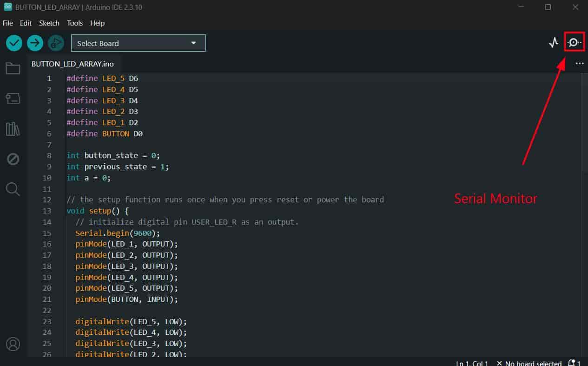Click the Verify checkmark button
This screenshot has height=366, width=588.
[14, 43]
